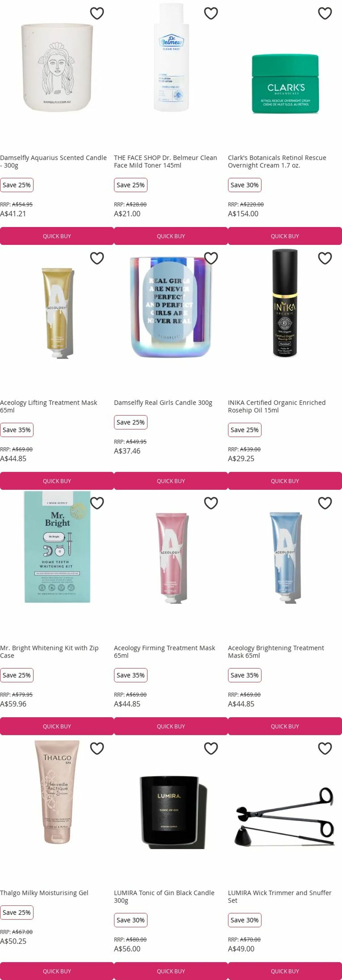342x980 pixels.
Task: Save Aceology Lifting Treatment Mask to wishlist
Action: pyautogui.click(x=97, y=258)
